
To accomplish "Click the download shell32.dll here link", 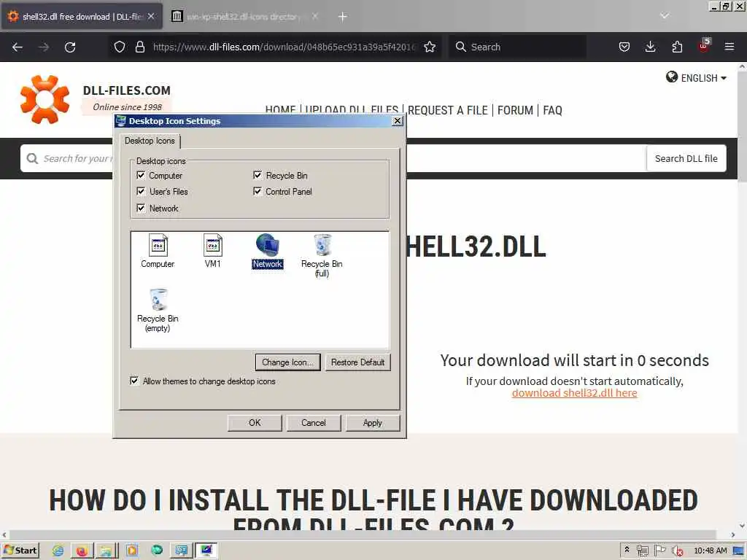I will [x=575, y=393].
